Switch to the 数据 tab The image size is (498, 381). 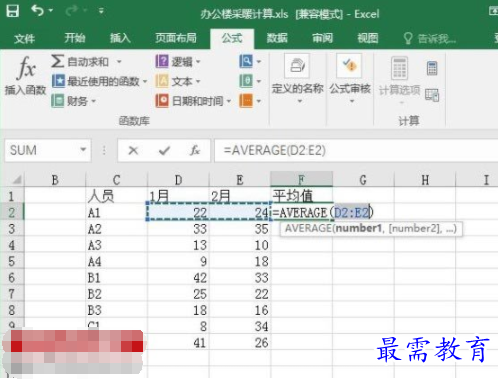click(x=277, y=38)
